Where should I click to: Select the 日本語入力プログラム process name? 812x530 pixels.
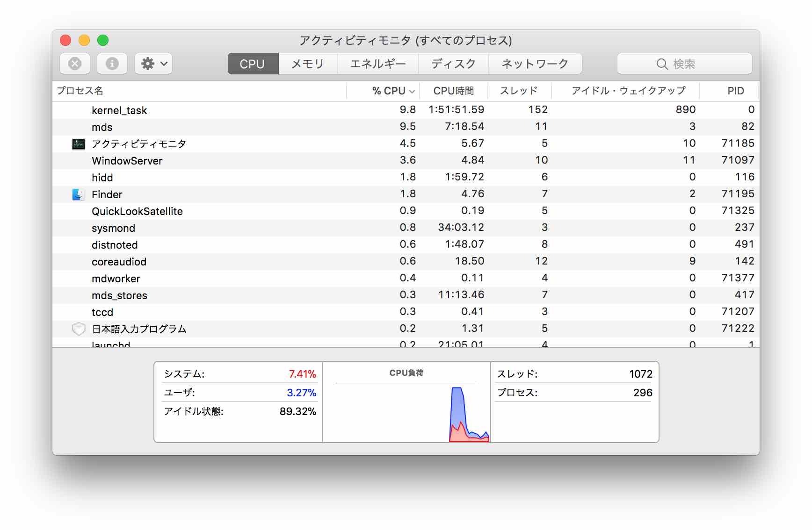coord(139,329)
